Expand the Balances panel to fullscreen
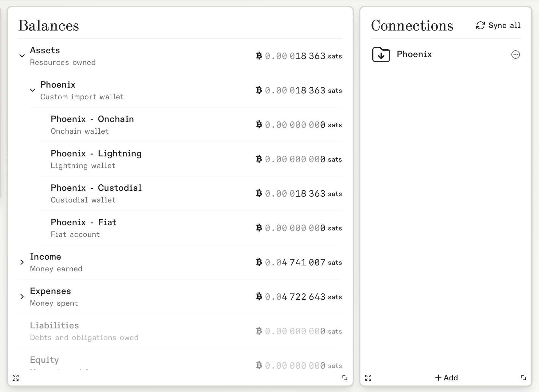The width and height of the screenshot is (539, 392). tap(16, 378)
